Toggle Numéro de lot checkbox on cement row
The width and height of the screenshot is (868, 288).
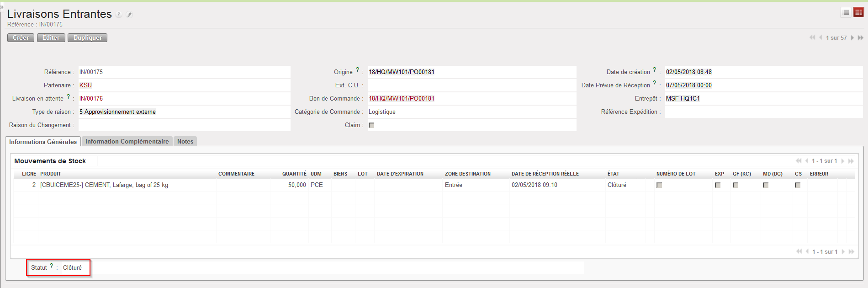[659, 185]
